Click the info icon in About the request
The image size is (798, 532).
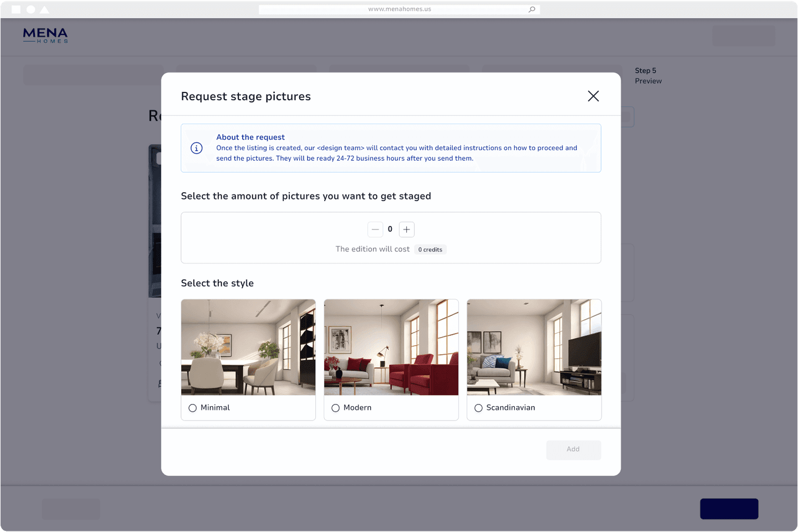pos(197,148)
